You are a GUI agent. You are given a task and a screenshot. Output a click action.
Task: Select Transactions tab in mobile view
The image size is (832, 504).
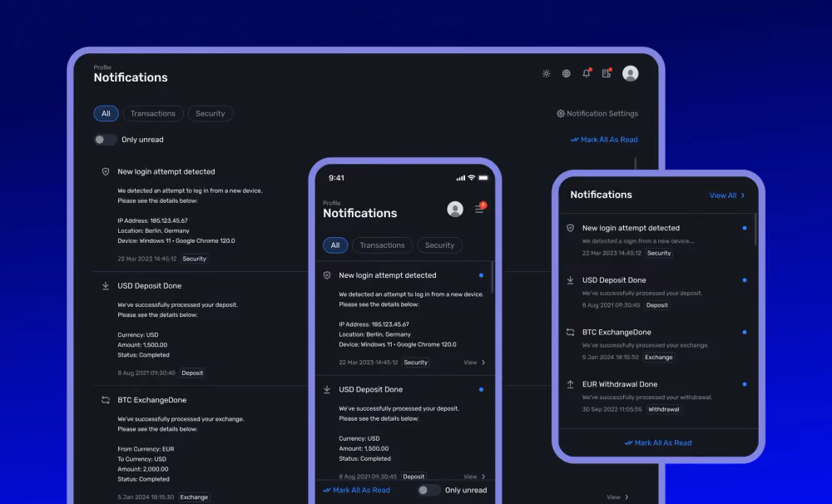click(x=382, y=245)
